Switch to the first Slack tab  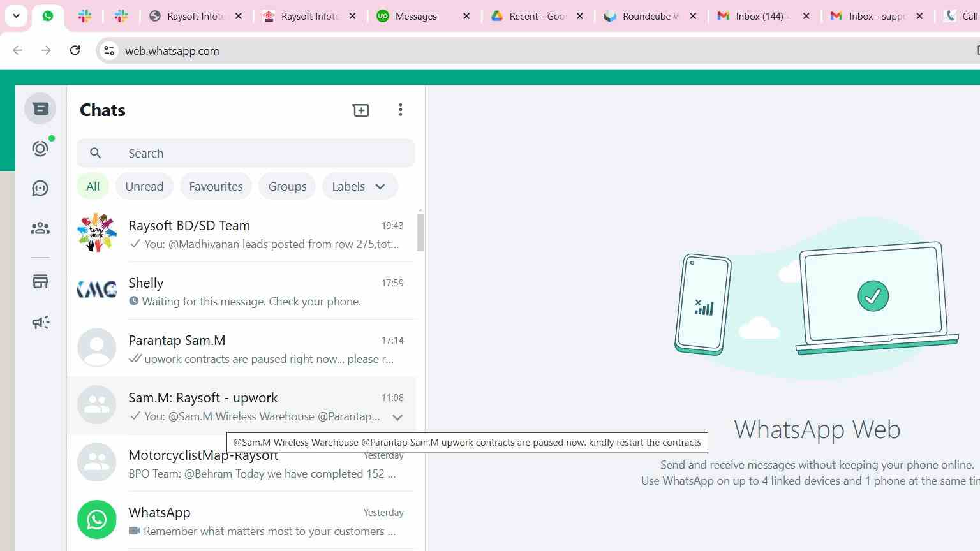[85, 16]
